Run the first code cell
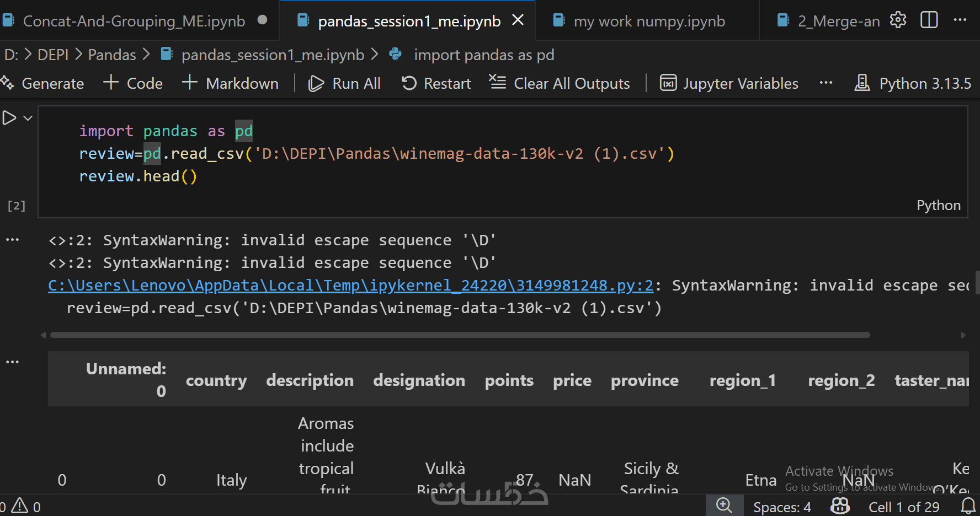Viewport: 980px width, 516px height. (x=9, y=118)
